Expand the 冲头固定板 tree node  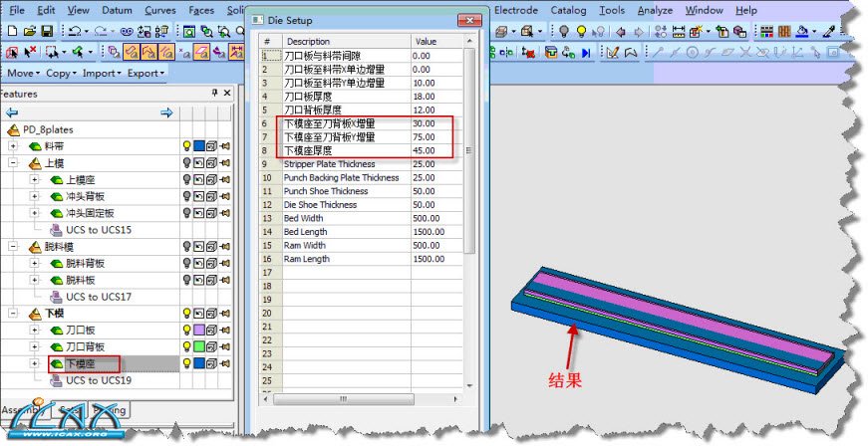pos(34,213)
